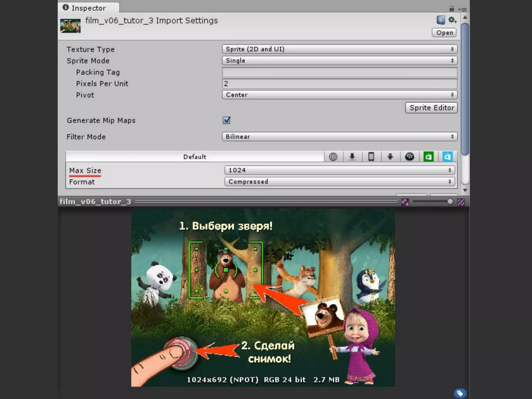Select the green Windows Store platform icon

point(428,157)
